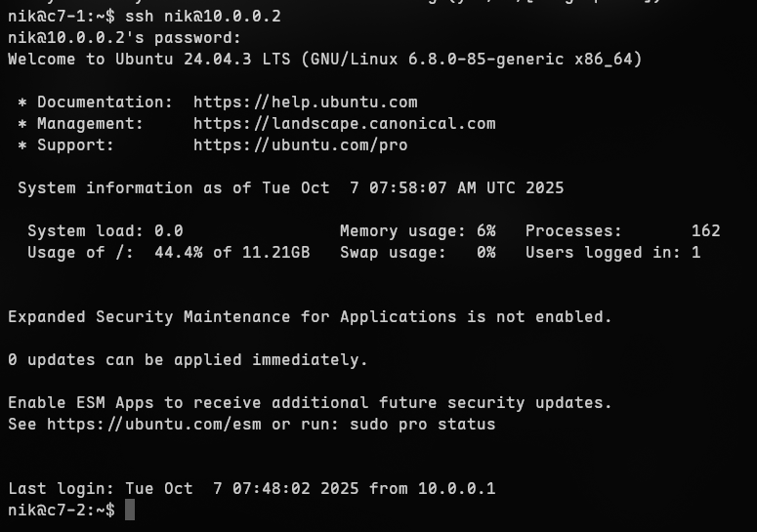Click the Memory usage 6% value
This screenshot has height=532, width=757.
tap(485, 231)
